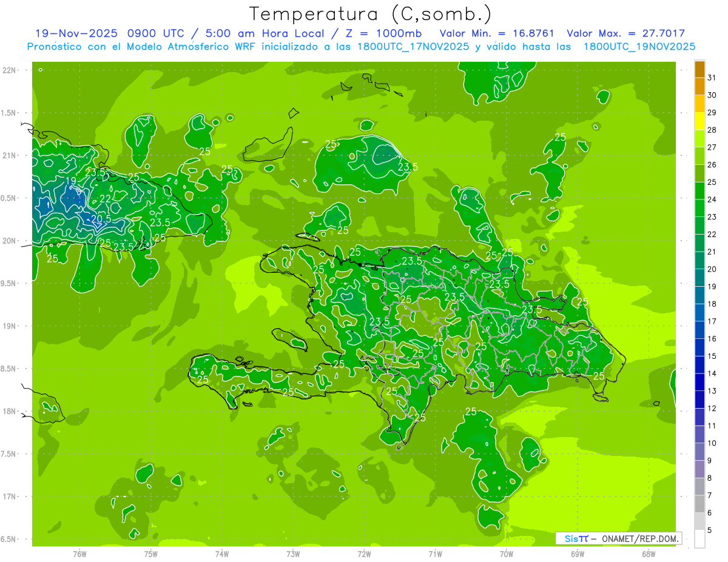Click the '20N' latitude axis label
The image size is (728, 562).
[10, 241]
